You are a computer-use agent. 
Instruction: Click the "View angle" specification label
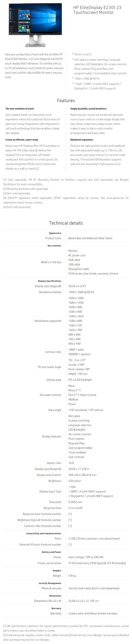tap(55, 410)
